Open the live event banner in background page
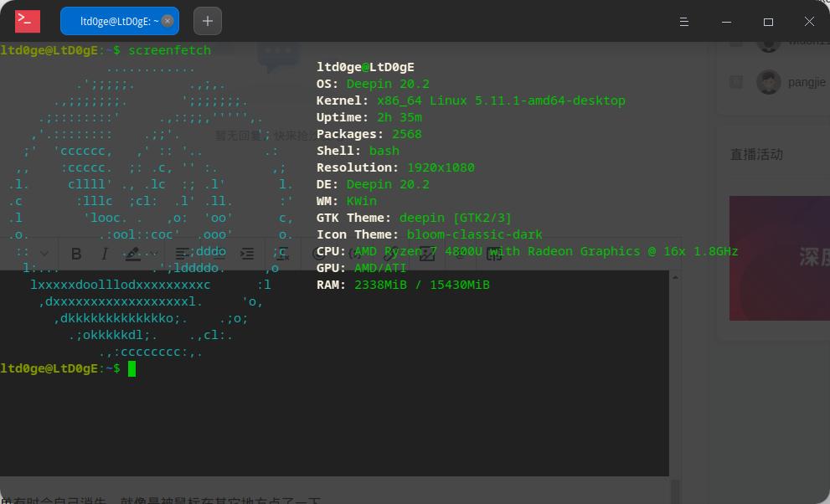Screen dimensions: 830x504 (x=779, y=258)
